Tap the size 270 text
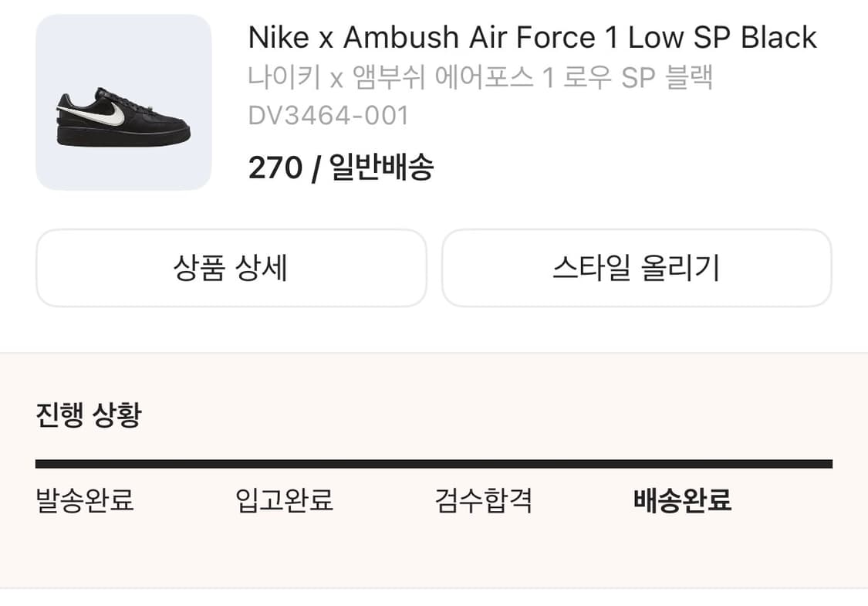 (x=275, y=168)
